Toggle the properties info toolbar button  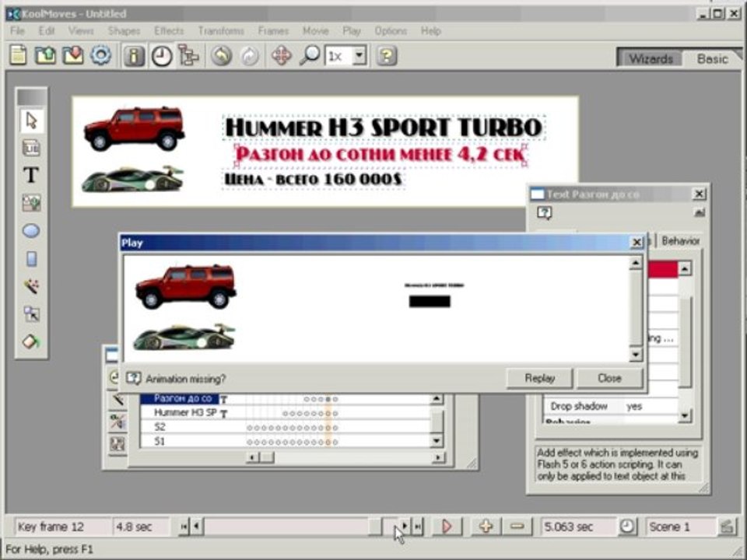pos(134,56)
